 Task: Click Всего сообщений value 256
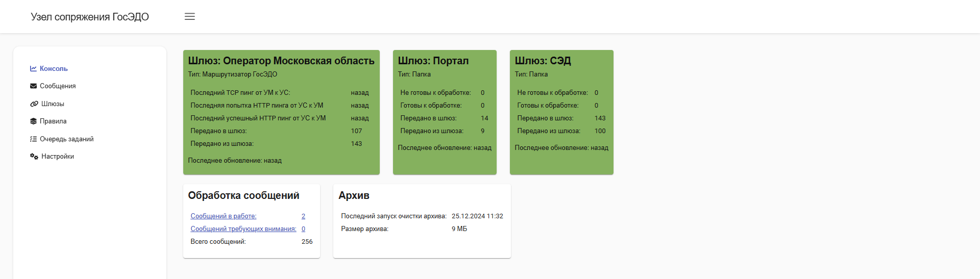point(307,241)
